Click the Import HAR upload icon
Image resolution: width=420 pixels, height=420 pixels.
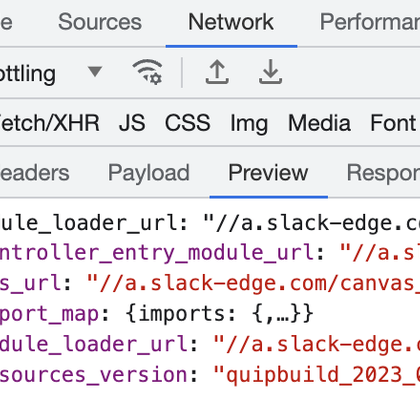coord(217,72)
